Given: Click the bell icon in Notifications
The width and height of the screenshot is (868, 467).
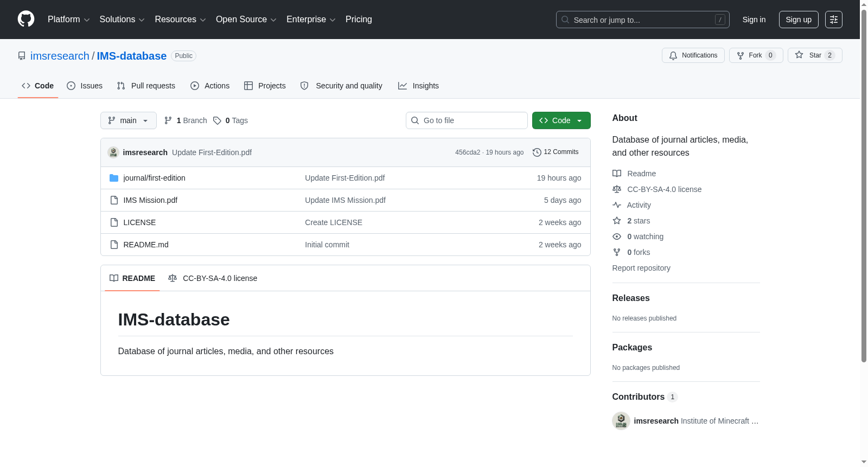Looking at the screenshot, I should click(x=673, y=55).
